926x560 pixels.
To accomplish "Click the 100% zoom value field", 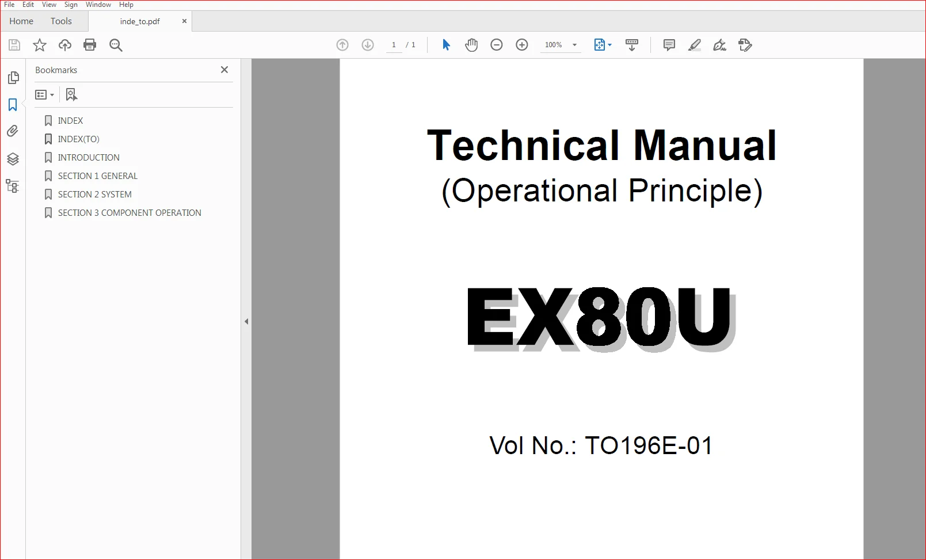I will [x=554, y=45].
